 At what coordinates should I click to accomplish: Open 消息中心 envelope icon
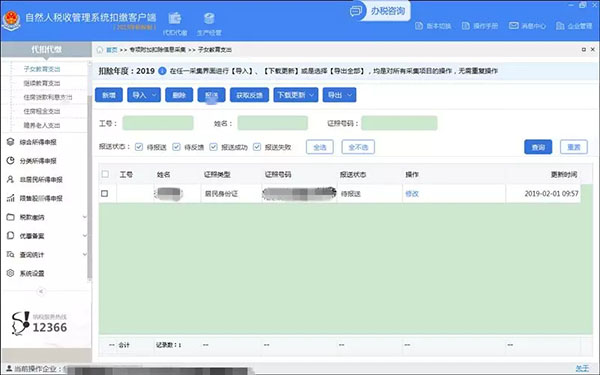tap(514, 26)
